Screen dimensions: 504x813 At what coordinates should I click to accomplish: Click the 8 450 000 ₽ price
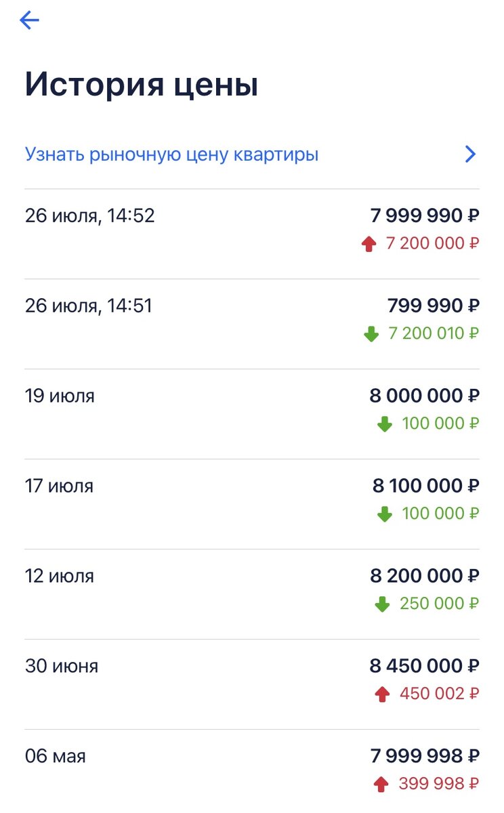(424, 666)
